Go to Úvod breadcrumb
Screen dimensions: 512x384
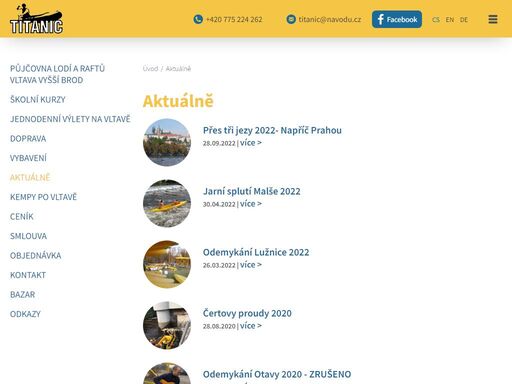pyautogui.click(x=150, y=69)
